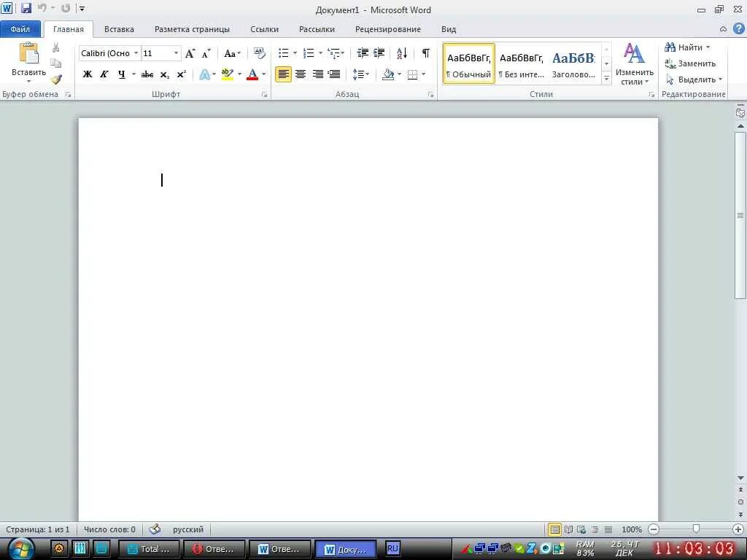
Task: Switch to the Вид tab
Action: pos(449,29)
